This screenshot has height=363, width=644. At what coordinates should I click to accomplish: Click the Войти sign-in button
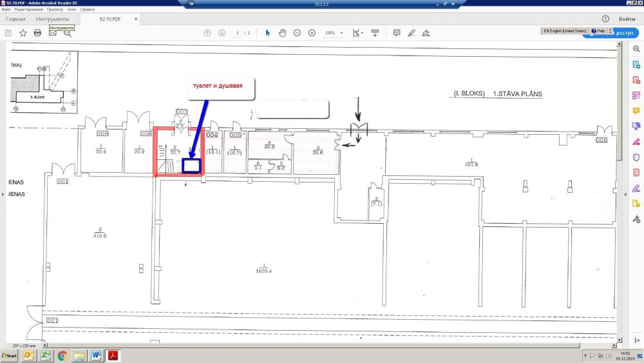pyautogui.click(x=627, y=19)
